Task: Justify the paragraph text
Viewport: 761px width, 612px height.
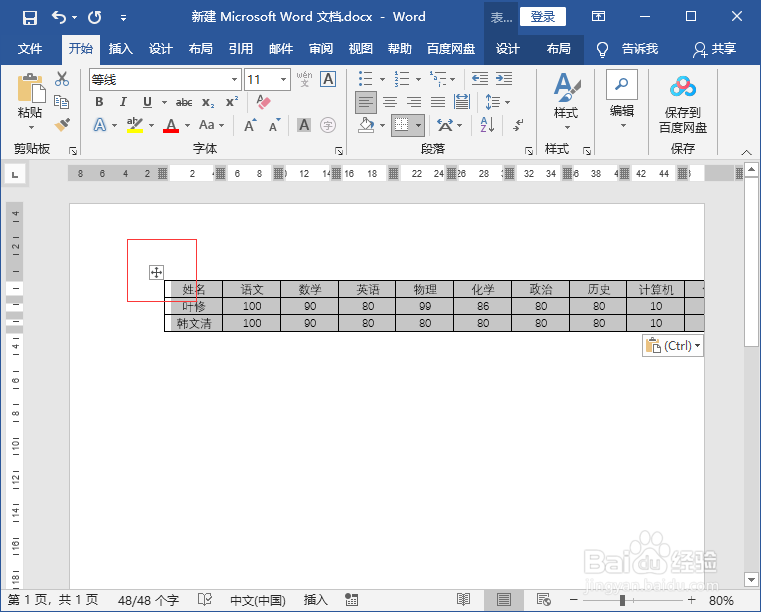Action: [x=438, y=102]
